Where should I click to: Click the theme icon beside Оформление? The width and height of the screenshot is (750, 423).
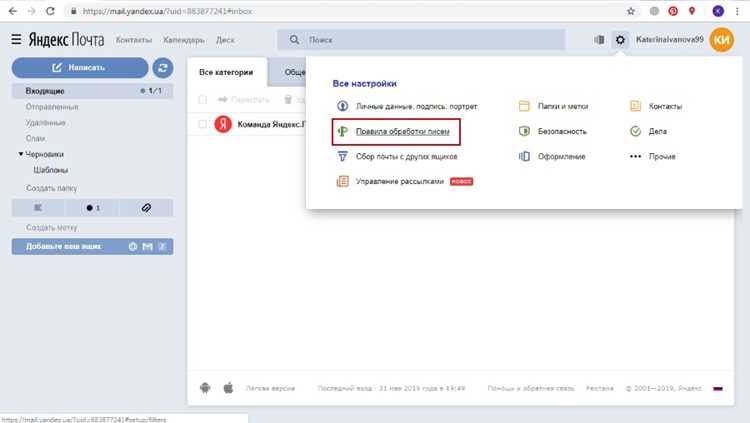pyautogui.click(x=524, y=156)
